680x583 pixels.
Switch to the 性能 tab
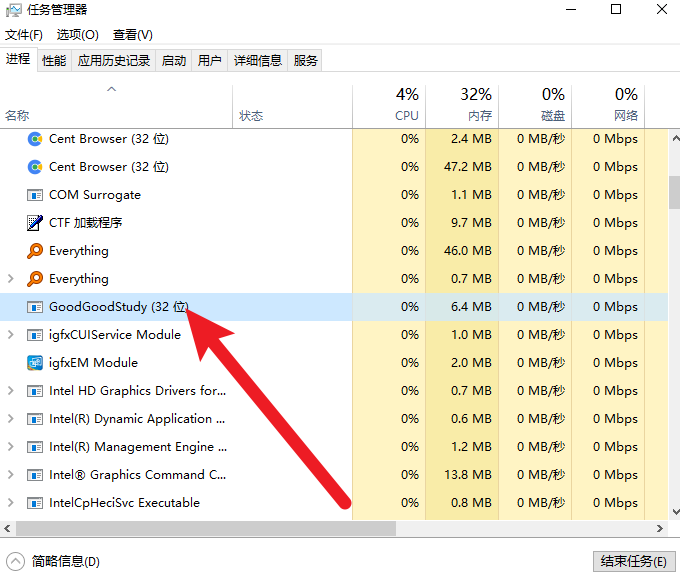tap(54, 61)
